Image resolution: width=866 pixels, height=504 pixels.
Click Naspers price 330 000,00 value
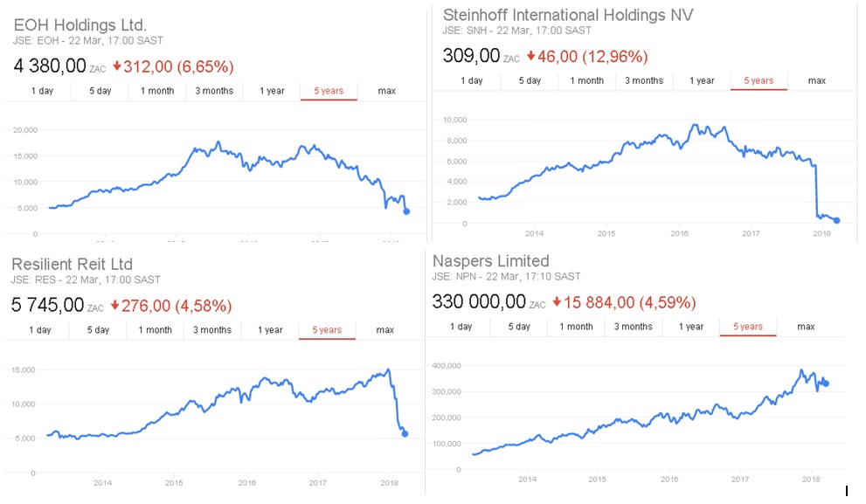coord(479,302)
